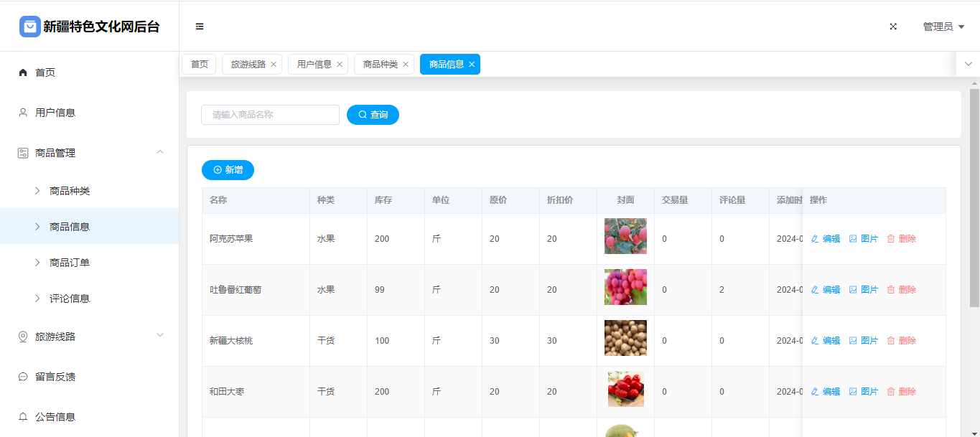Edit the 阿克苏苹果 row
Image resolution: width=980 pixels, height=437 pixels.
click(826, 239)
